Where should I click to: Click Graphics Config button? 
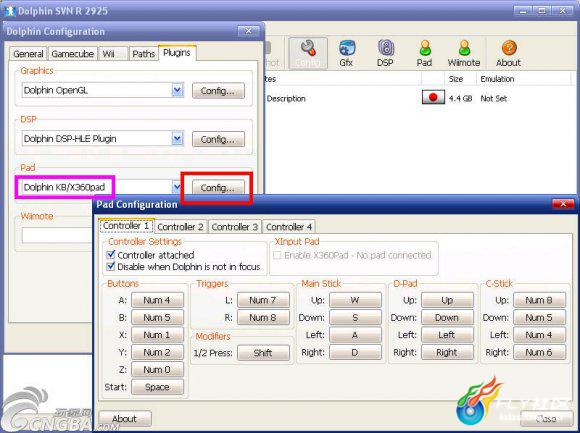tap(218, 91)
